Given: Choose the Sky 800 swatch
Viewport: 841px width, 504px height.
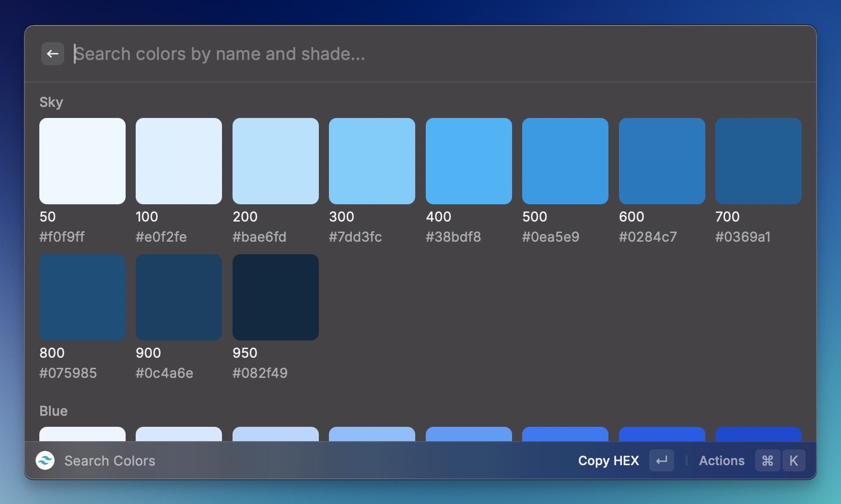Looking at the screenshot, I should (82, 297).
